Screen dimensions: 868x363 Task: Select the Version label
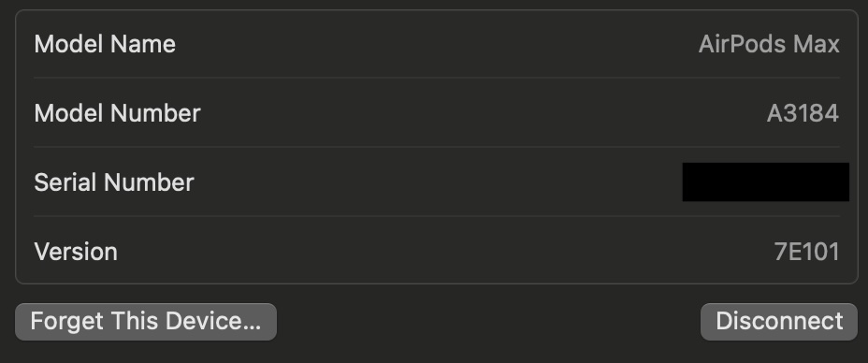click(75, 252)
